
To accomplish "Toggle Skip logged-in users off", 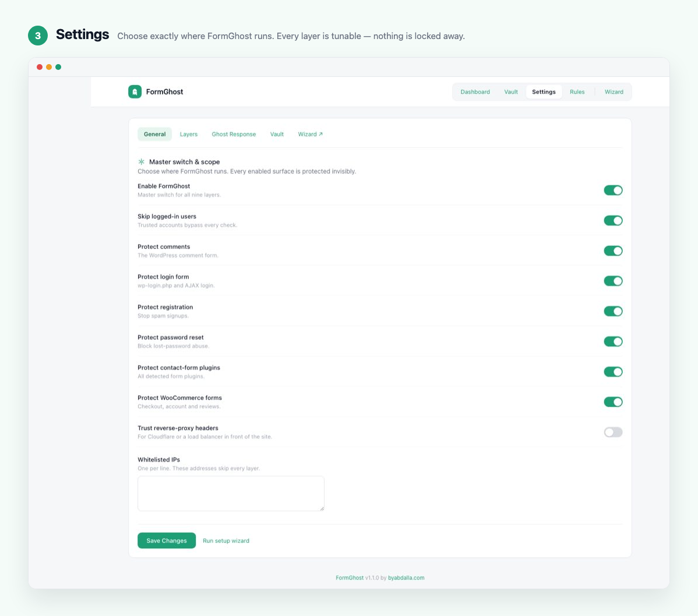I will [613, 220].
